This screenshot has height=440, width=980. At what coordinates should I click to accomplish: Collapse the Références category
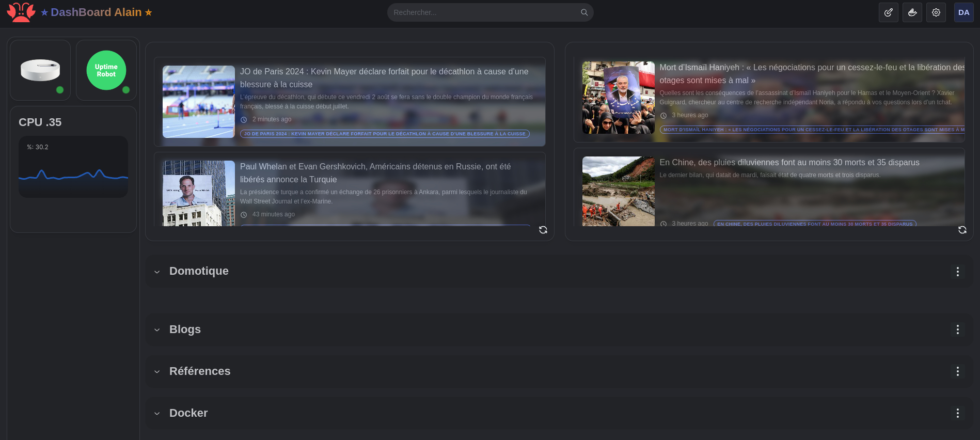coord(157,371)
